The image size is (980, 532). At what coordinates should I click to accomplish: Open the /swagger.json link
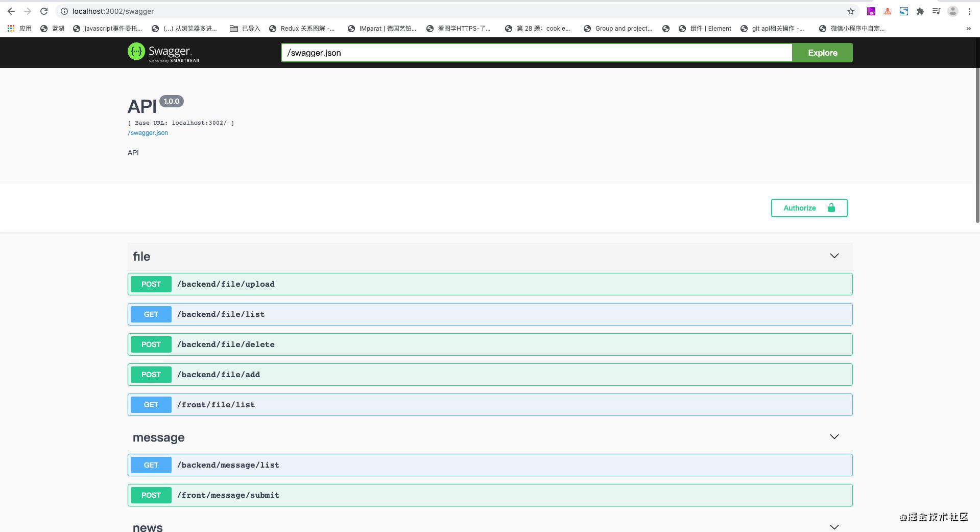[x=148, y=133]
